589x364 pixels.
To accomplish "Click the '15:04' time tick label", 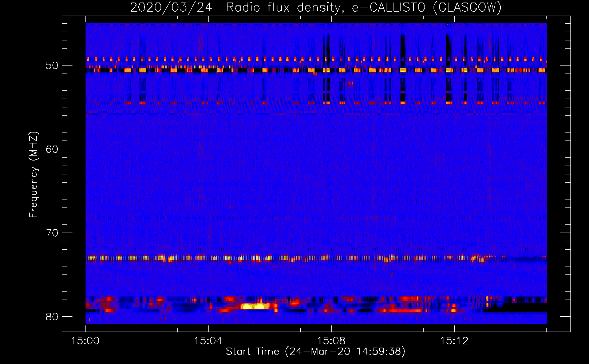I will tap(208, 341).
